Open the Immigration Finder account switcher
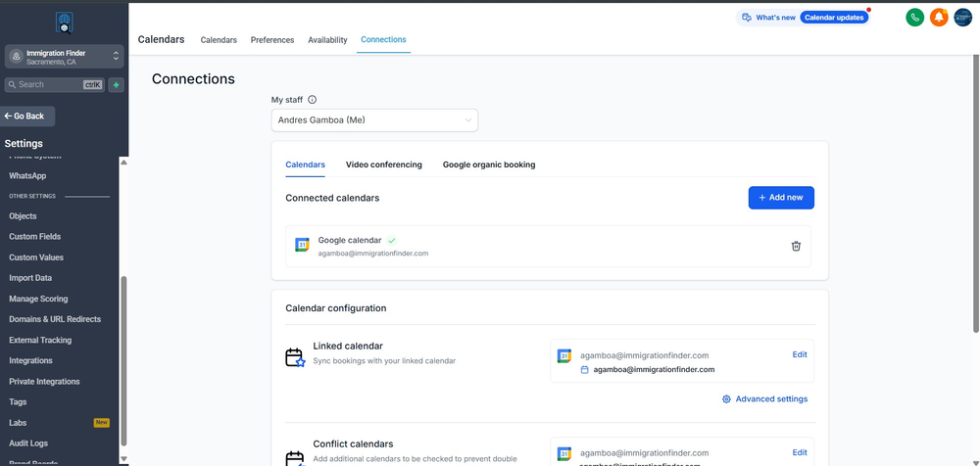The height and width of the screenshot is (466, 980). 64,57
